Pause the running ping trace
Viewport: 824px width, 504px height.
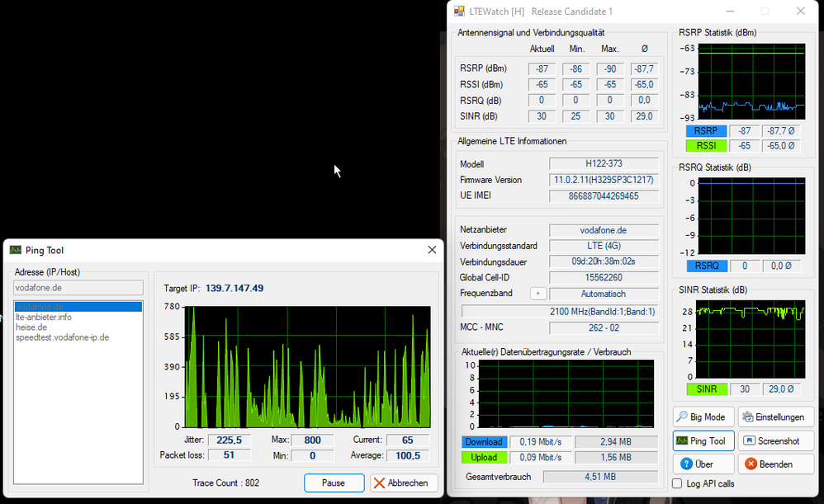coord(334,483)
